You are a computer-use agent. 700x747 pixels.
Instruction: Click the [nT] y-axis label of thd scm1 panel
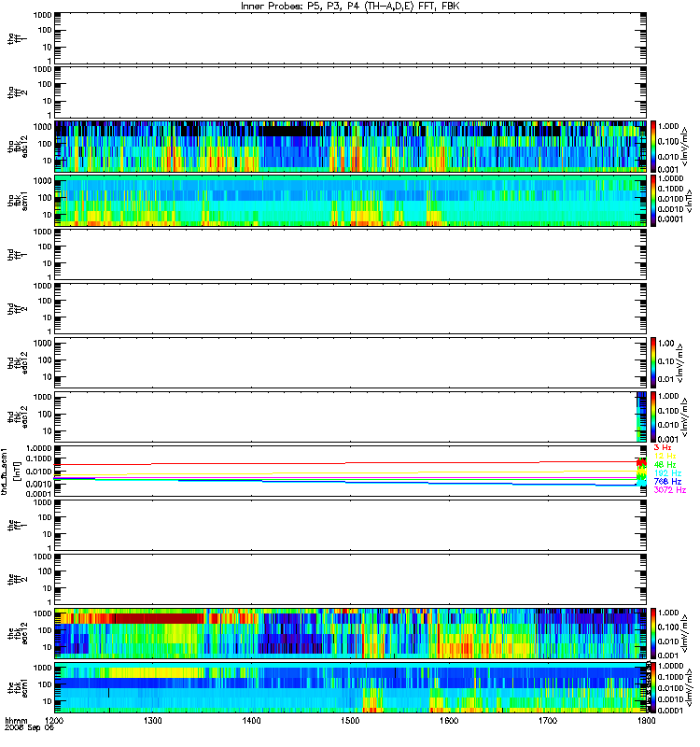[17, 472]
